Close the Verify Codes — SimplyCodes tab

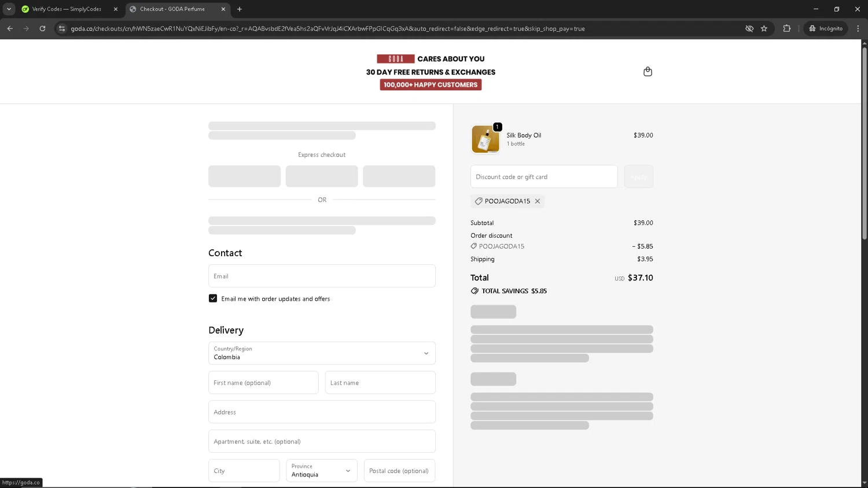[116, 9]
